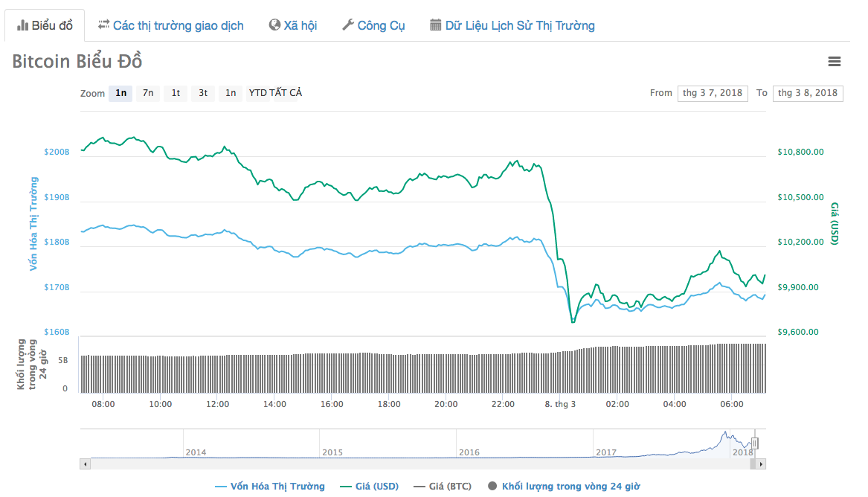This screenshot has height=497, width=868.
Task: Click the exchange arrows icon
Action: pos(103,25)
